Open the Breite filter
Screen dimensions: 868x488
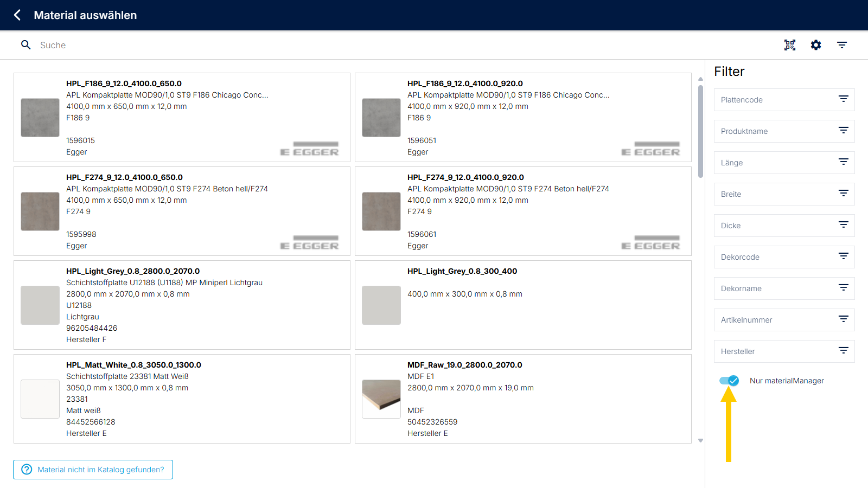(x=784, y=194)
